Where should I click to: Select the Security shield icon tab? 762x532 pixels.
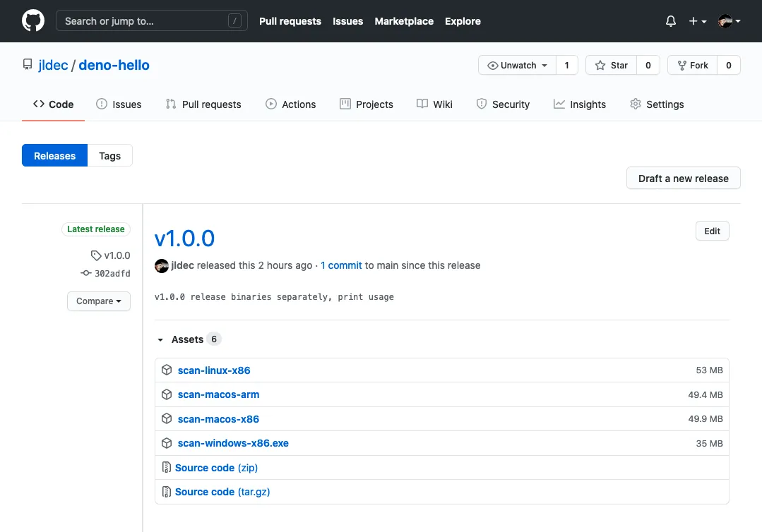tap(482, 104)
